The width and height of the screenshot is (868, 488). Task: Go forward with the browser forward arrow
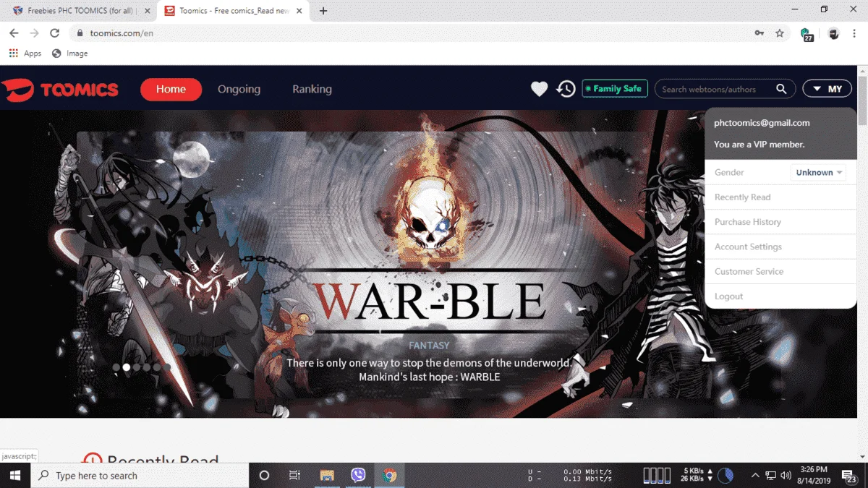tap(34, 33)
